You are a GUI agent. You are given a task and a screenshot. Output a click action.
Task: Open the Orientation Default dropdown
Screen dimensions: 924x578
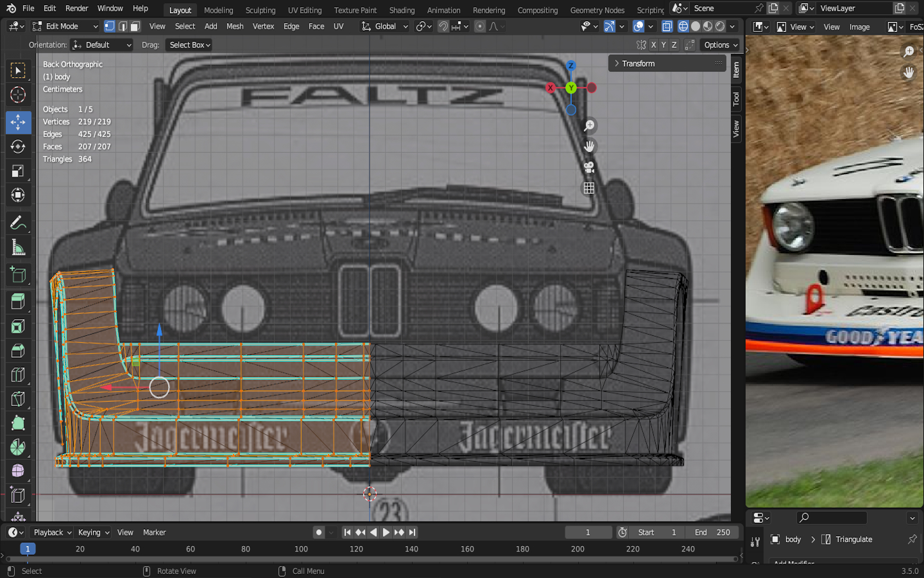[101, 45]
